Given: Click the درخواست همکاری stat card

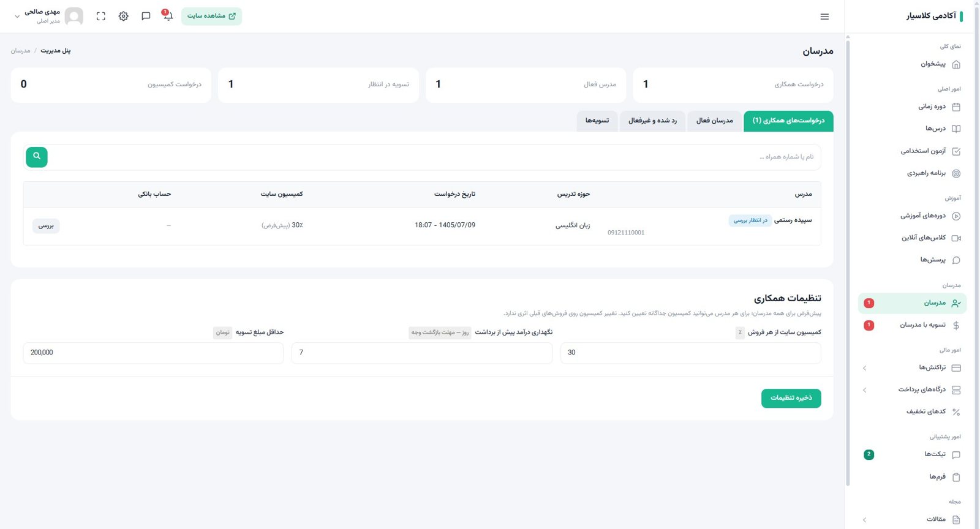Looking at the screenshot, I should (733, 85).
